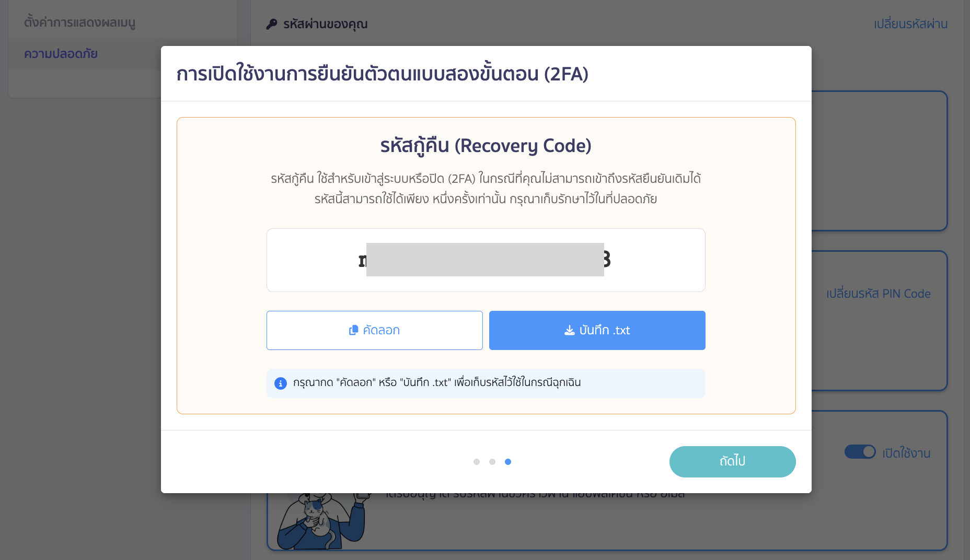Copy the recovery code using คัดลอก
This screenshot has width=970, height=560.
374,330
